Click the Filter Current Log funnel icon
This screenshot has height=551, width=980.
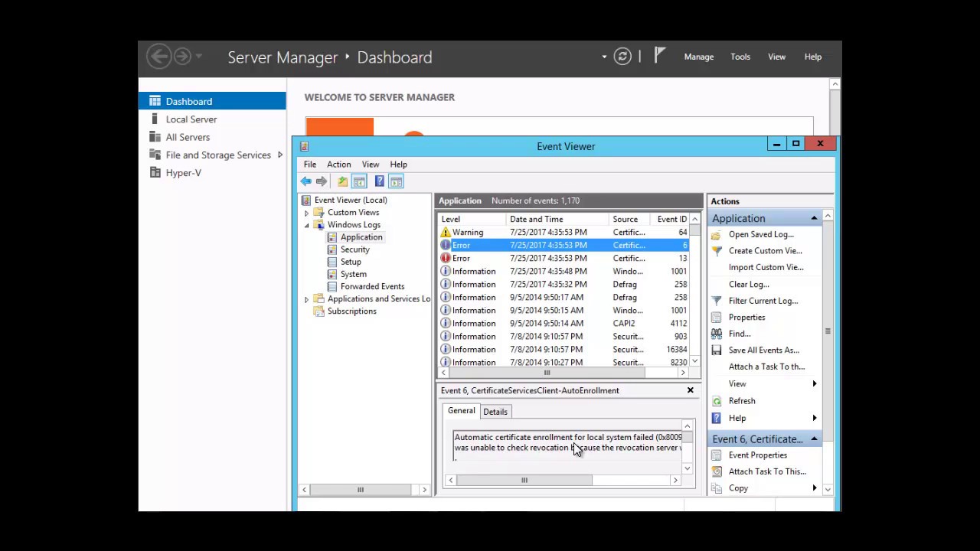[717, 301]
